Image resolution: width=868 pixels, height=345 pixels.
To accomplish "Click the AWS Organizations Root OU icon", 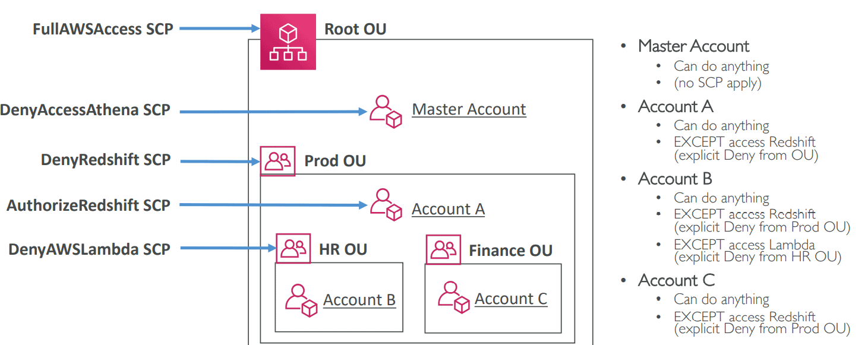I will pos(288,42).
